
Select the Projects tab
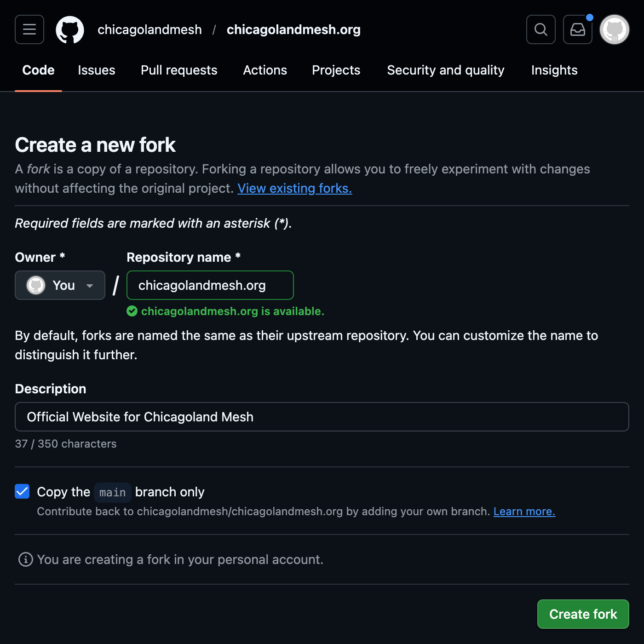click(336, 70)
